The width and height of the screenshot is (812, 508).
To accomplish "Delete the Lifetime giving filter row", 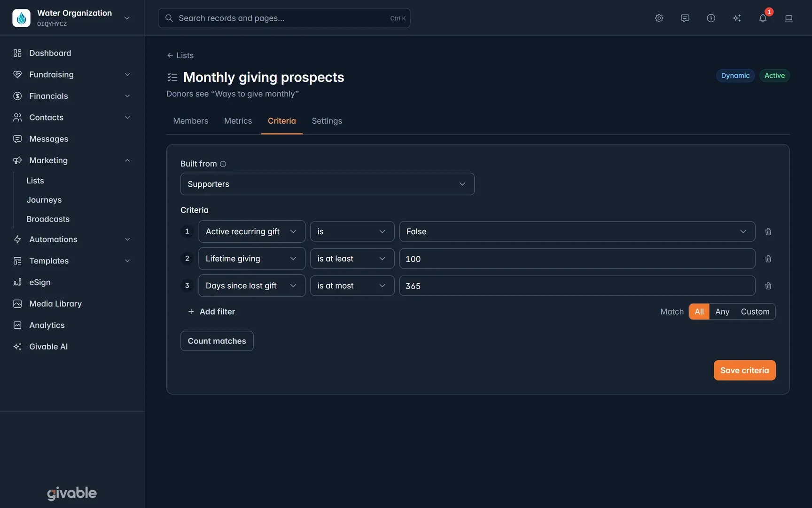I will [768, 259].
